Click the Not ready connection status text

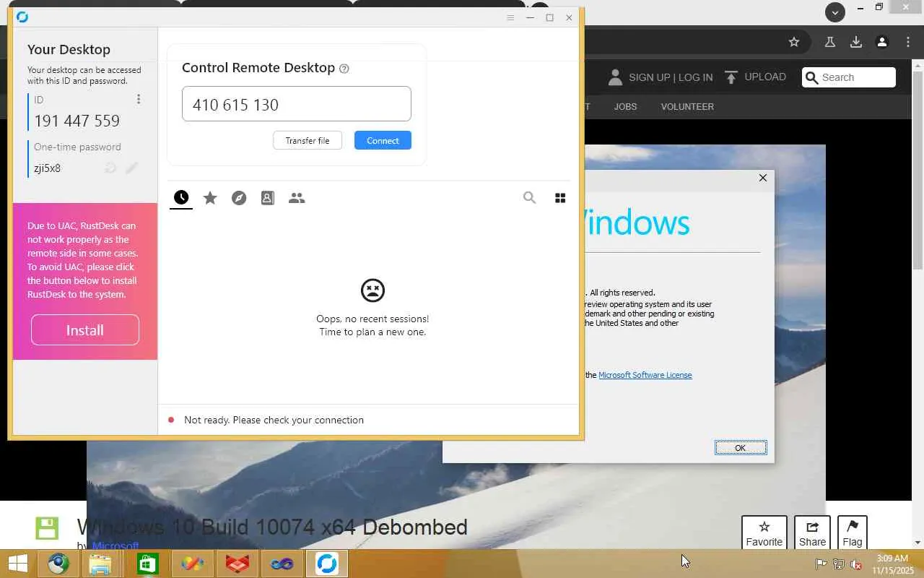(x=274, y=420)
